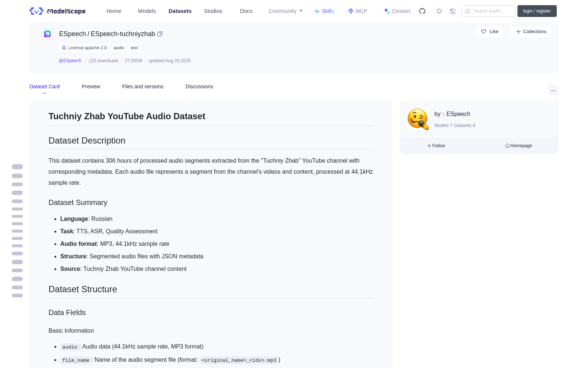Image resolution: width=588 pixels, height=368 pixels.
Task: Copy dataset name using copy icon
Action: point(160,34)
